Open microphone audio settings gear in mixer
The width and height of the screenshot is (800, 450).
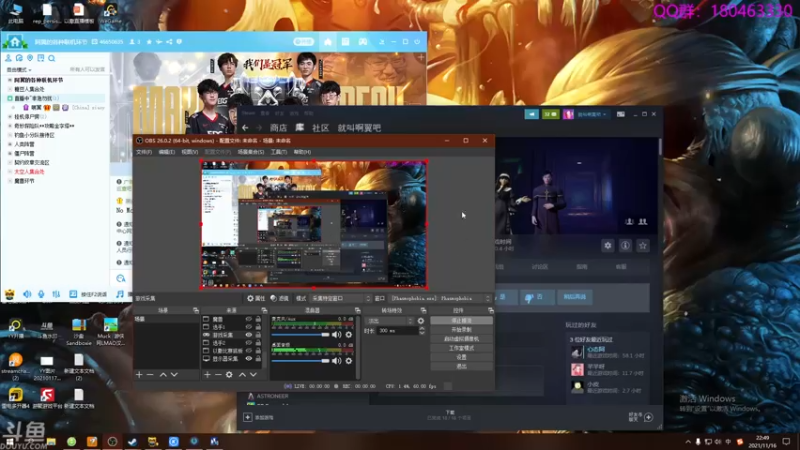(348, 335)
